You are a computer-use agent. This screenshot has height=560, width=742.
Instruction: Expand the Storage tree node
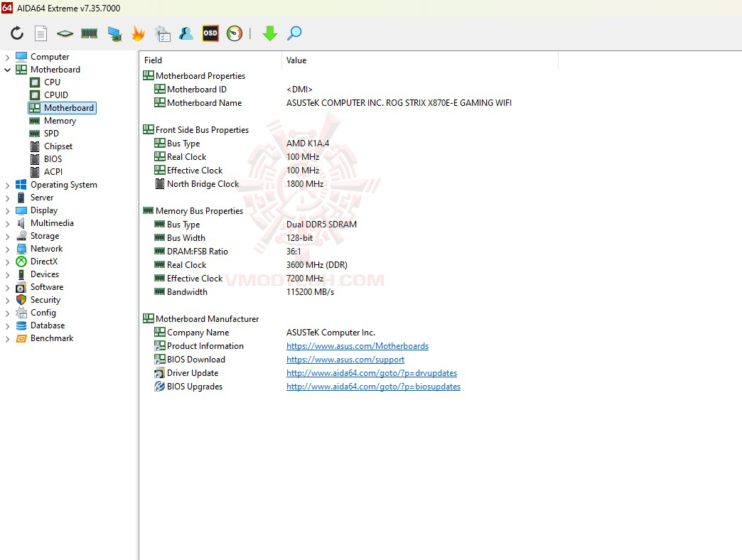7,237
